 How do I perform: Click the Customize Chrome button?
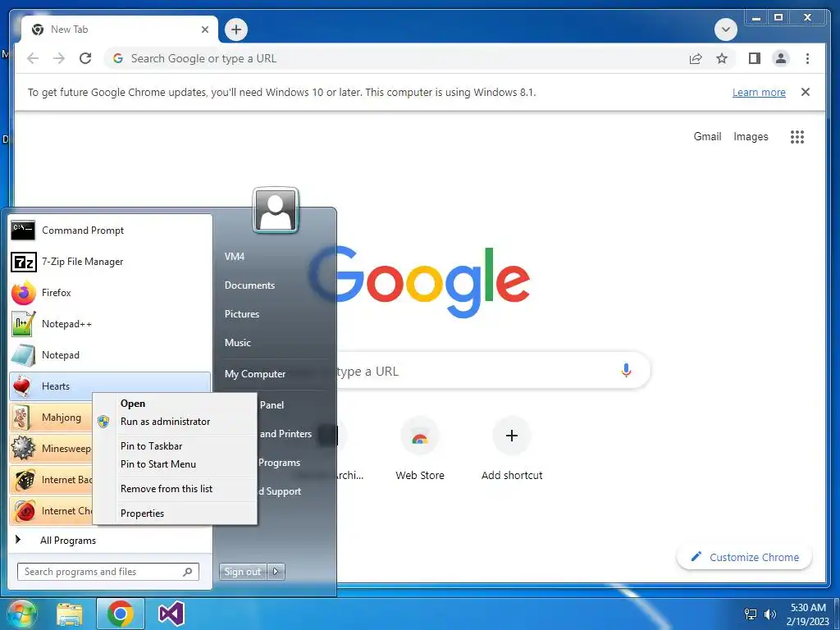point(744,557)
